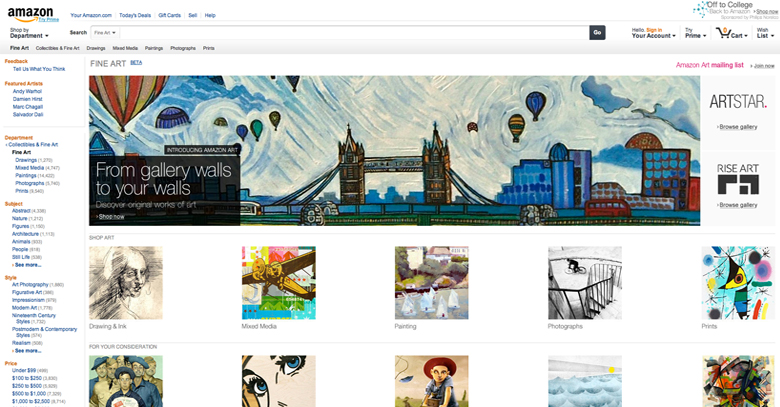Image resolution: width=780 pixels, height=407 pixels.
Task: Select the Realism style filter
Action: pyautogui.click(x=21, y=343)
